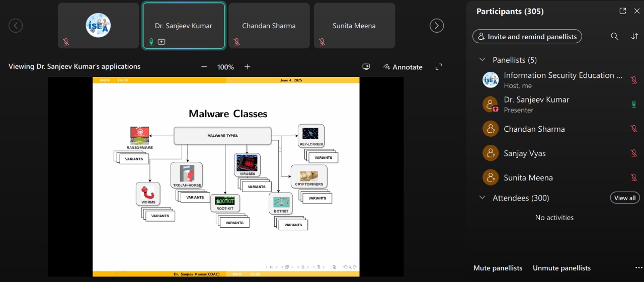The height and width of the screenshot is (282, 644).
Task: Click the sort participants icon
Action: point(634,36)
